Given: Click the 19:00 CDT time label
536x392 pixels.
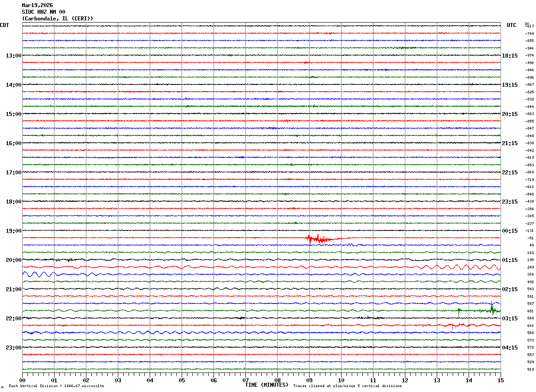Looking at the screenshot, I should point(13,231).
